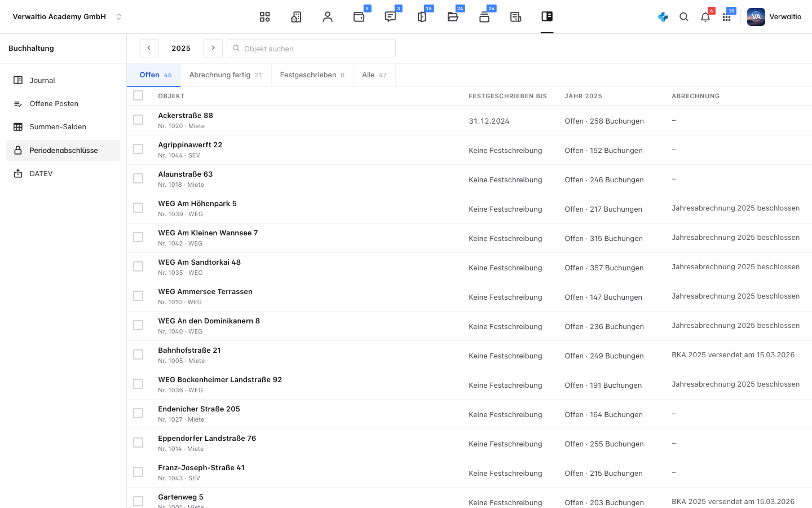Click the Objekt suchen search field
This screenshot has width=812, height=508.
(x=311, y=49)
